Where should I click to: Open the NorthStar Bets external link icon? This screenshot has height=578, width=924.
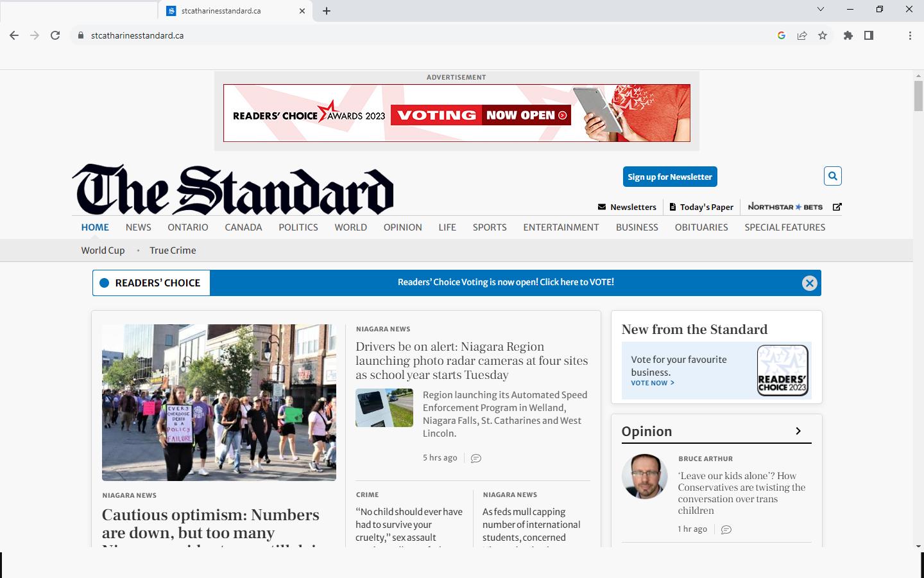[837, 207]
